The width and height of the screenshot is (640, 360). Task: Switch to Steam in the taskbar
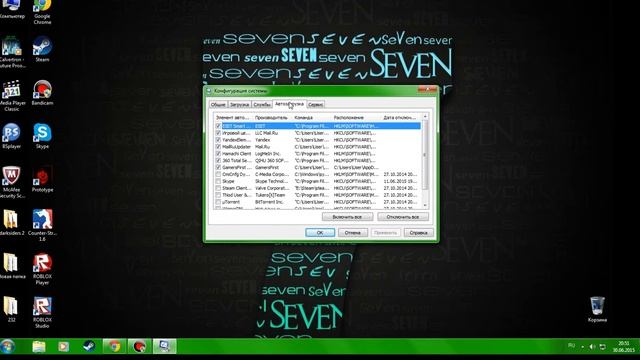[89, 347]
